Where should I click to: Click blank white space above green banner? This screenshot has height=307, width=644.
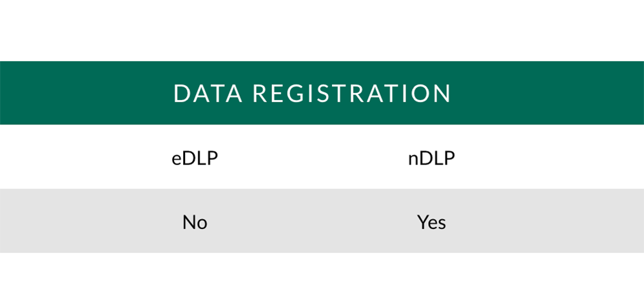pos(322,30)
